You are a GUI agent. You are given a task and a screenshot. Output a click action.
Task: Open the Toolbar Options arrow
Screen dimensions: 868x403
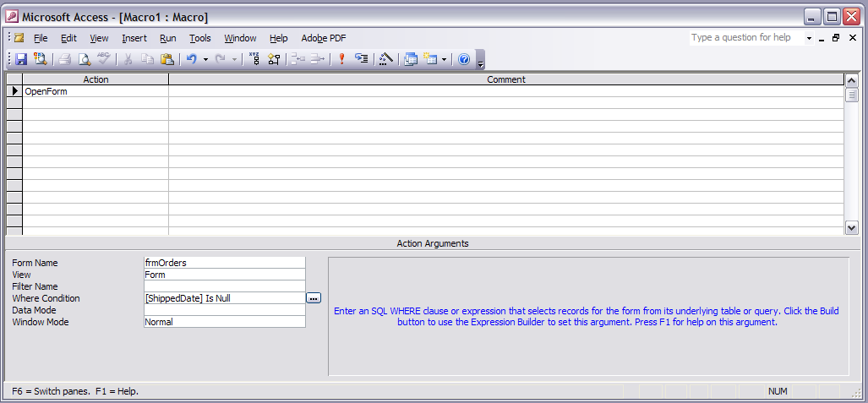pos(481,59)
